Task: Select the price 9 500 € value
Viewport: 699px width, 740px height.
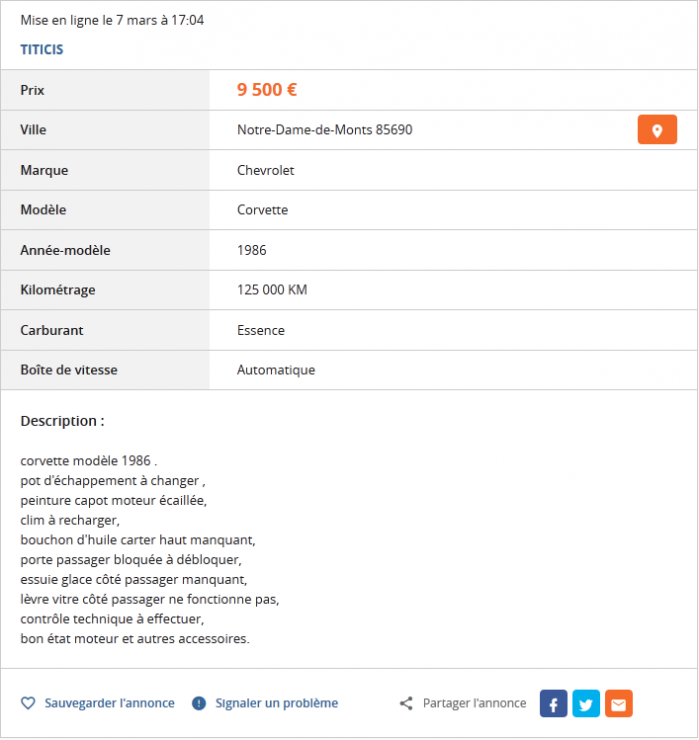Action: 267,90
